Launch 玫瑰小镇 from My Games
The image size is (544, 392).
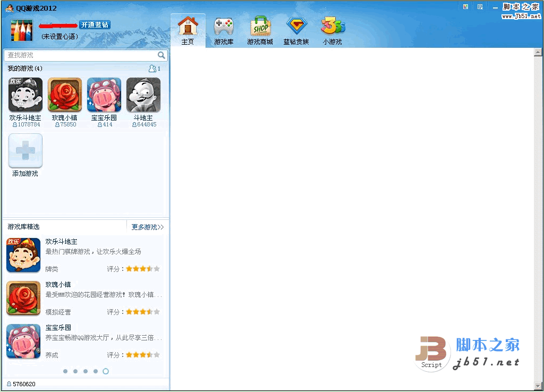(x=64, y=95)
